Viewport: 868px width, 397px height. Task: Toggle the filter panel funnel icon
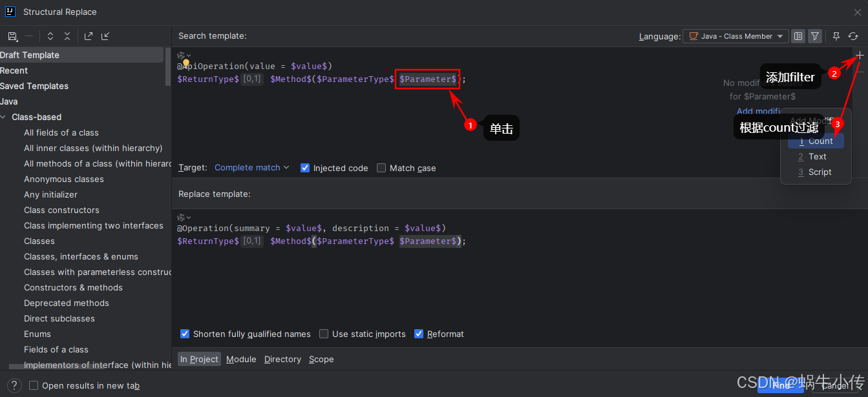(x=815, y=36)
